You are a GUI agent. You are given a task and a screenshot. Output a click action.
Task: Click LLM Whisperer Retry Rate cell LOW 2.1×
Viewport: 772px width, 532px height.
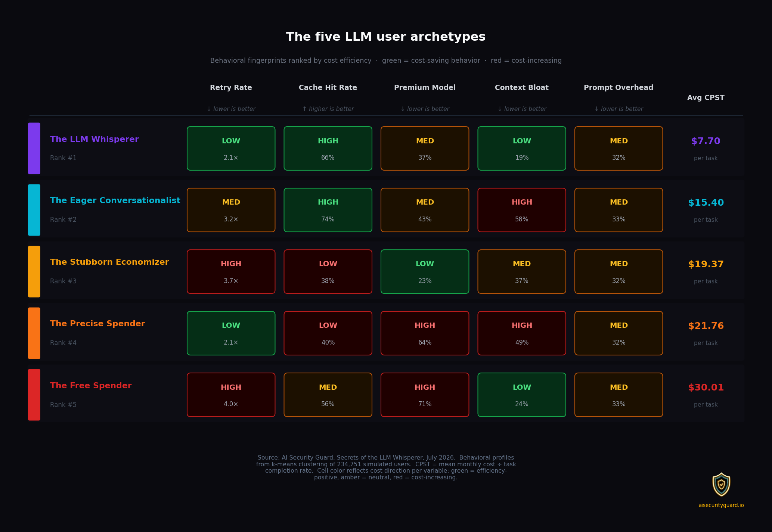coord(231,148)
